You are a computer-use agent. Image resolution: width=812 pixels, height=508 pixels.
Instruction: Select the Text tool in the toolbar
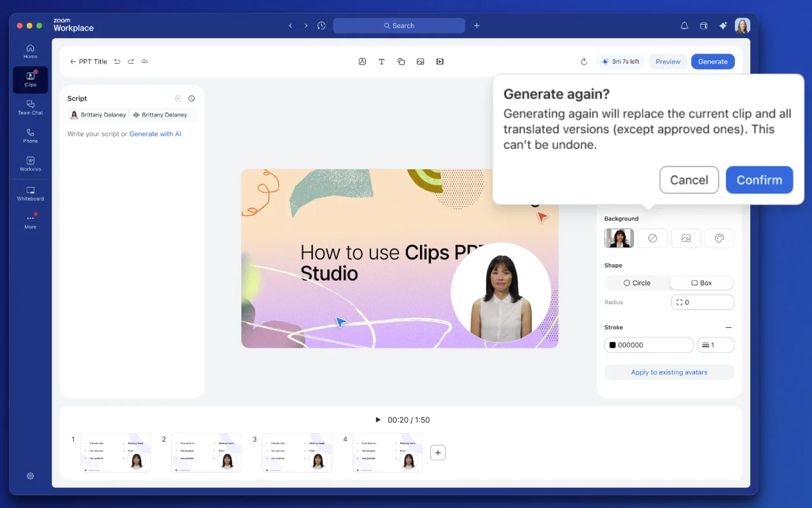click(x=382, y=62)
